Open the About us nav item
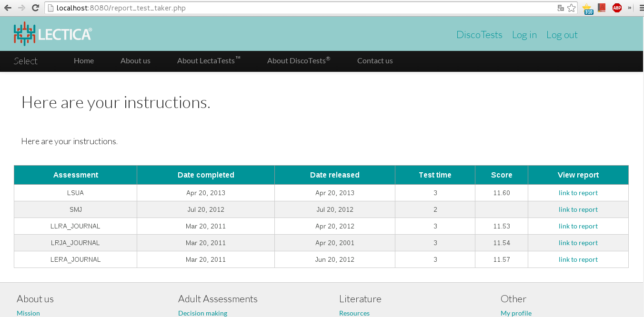 (135, 60)
